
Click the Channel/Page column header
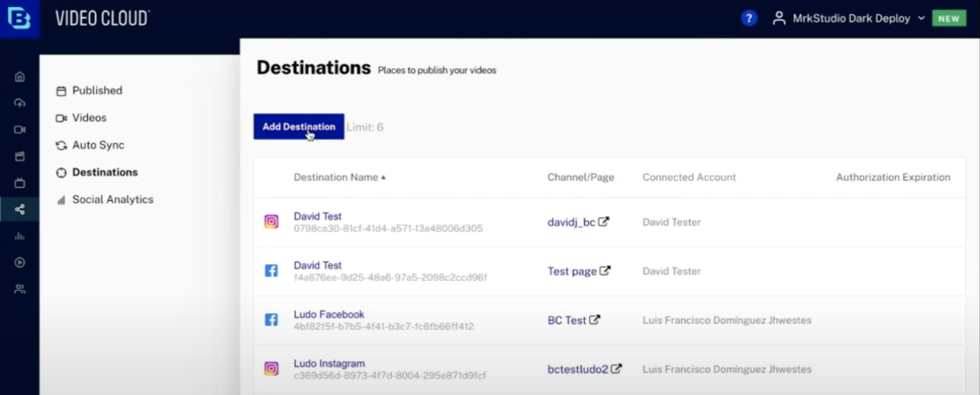coord(581,178)
